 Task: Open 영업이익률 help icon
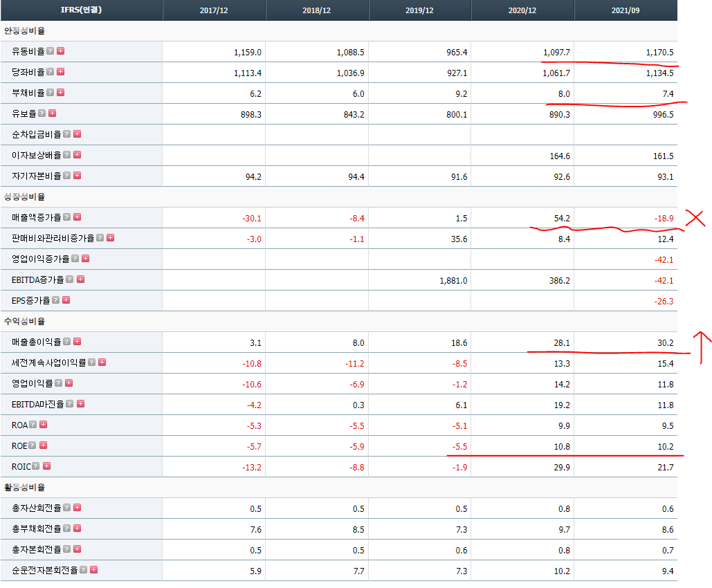coord(59,383)
